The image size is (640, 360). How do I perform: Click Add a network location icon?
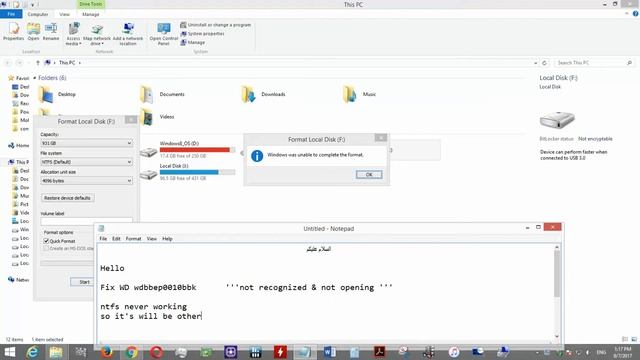(x=128, y=34)
